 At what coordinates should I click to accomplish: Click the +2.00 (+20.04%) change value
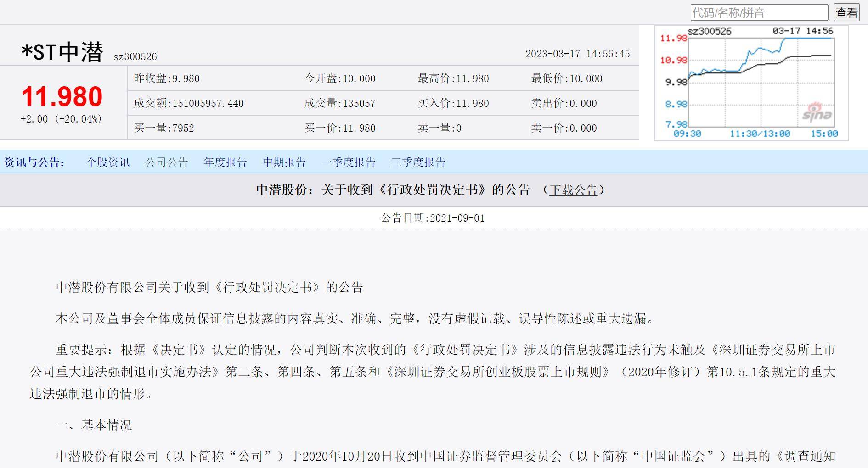(x=61, y=119)
